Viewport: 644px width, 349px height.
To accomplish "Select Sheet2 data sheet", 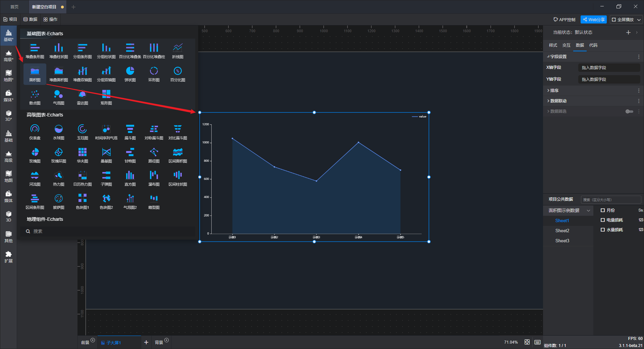I will point(562,231).
